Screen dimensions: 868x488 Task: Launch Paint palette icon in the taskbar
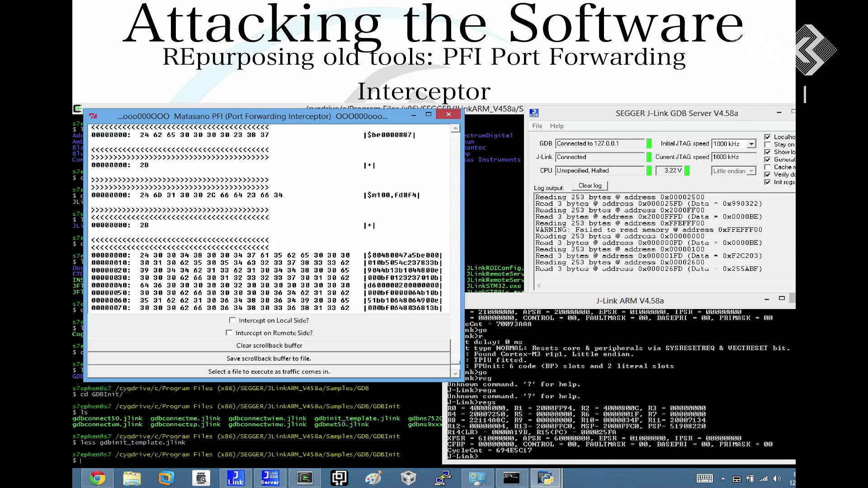[374, 478]
